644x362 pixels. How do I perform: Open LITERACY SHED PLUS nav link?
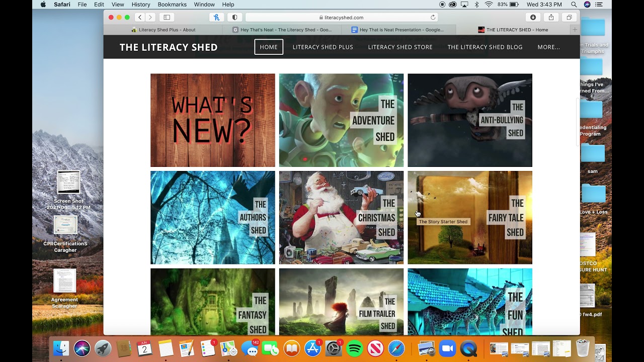pos(323,47)
